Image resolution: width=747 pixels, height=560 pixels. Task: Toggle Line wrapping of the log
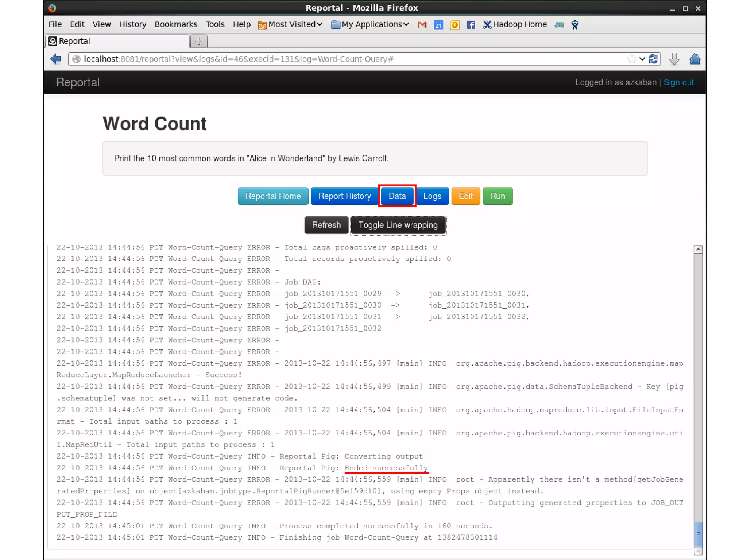coord(398,225)
